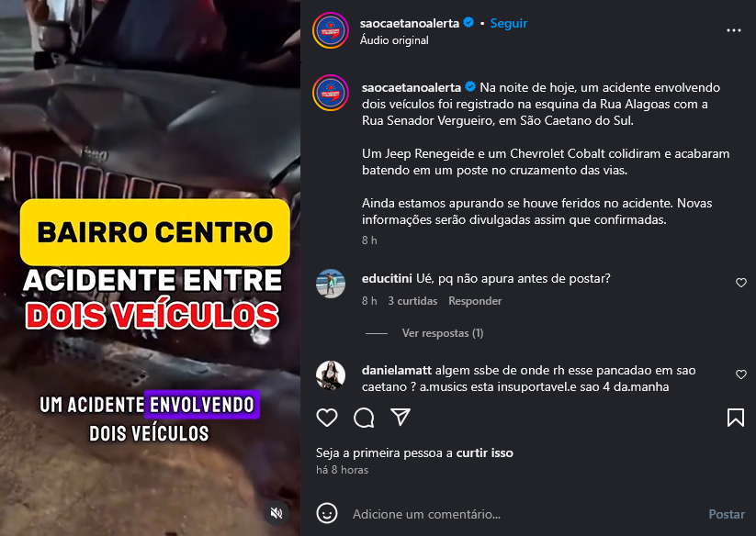Save post with bookmark icon
The height and width of the screenshot is (536, 756).
tap(735, 418)
